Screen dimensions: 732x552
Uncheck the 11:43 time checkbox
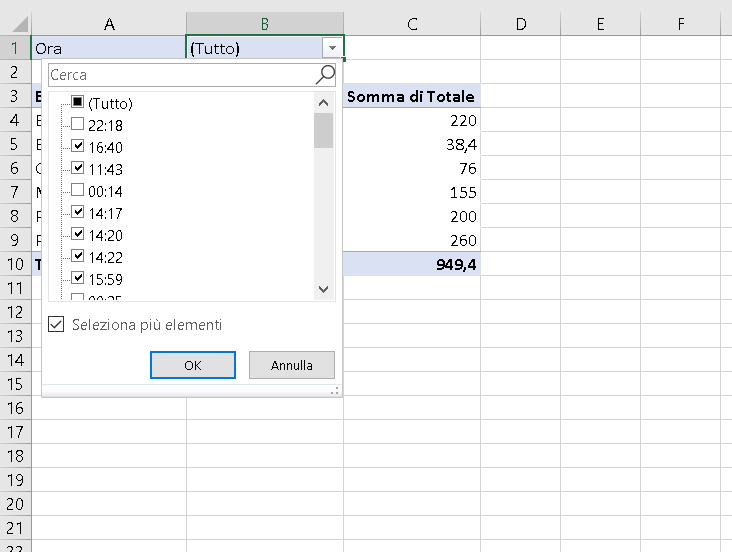coord(77,168)
